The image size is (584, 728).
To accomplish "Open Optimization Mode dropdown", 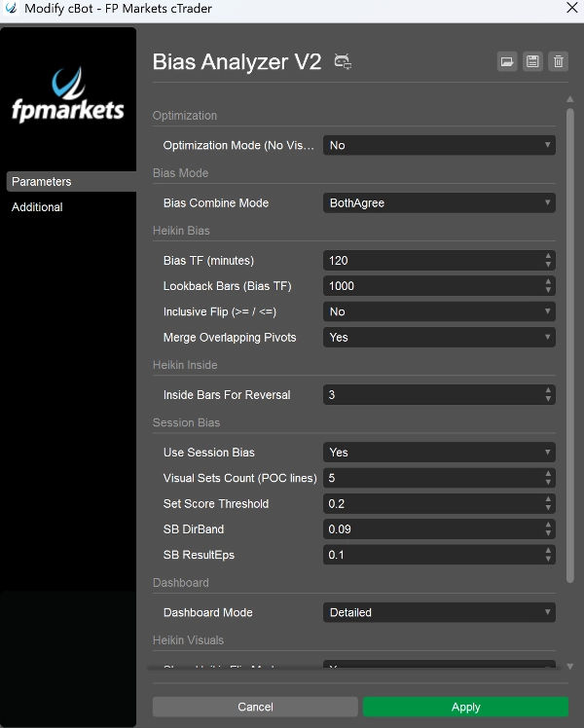I will [439, 145].
